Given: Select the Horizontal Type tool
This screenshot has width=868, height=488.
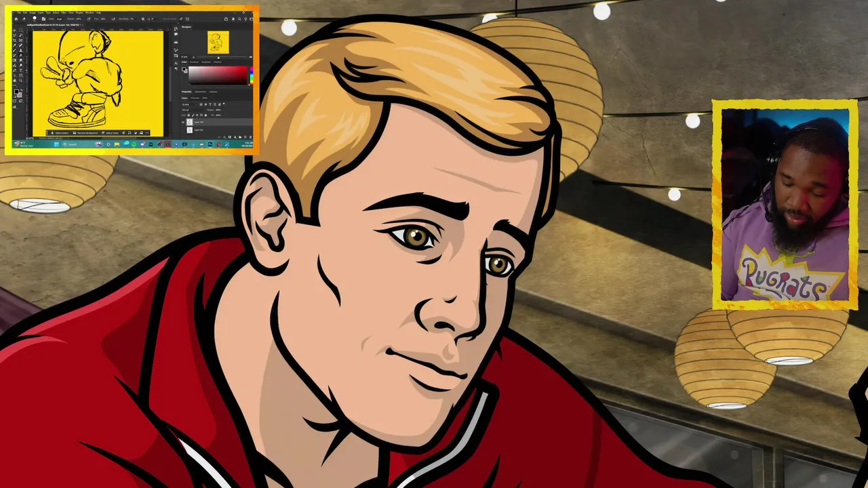Looking at the screenshot, I should pos(21,70).
